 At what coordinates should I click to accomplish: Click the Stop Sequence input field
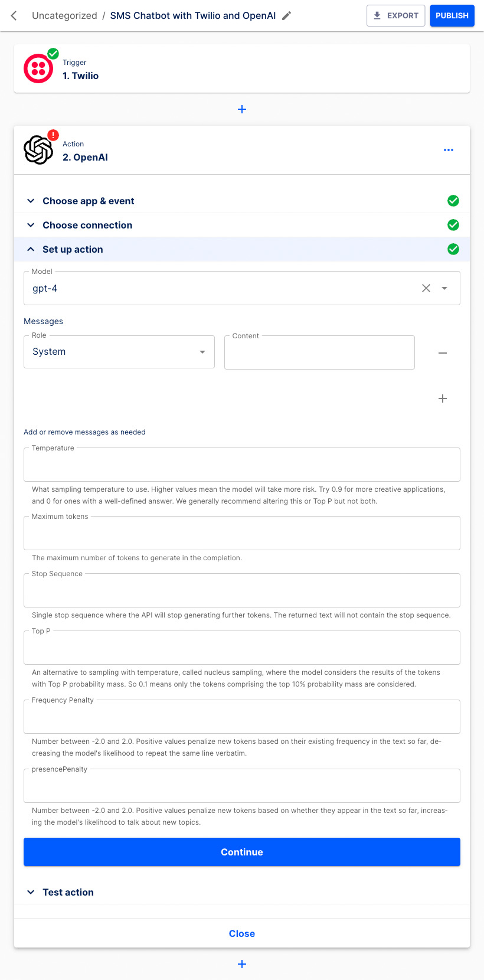[242, 590]
